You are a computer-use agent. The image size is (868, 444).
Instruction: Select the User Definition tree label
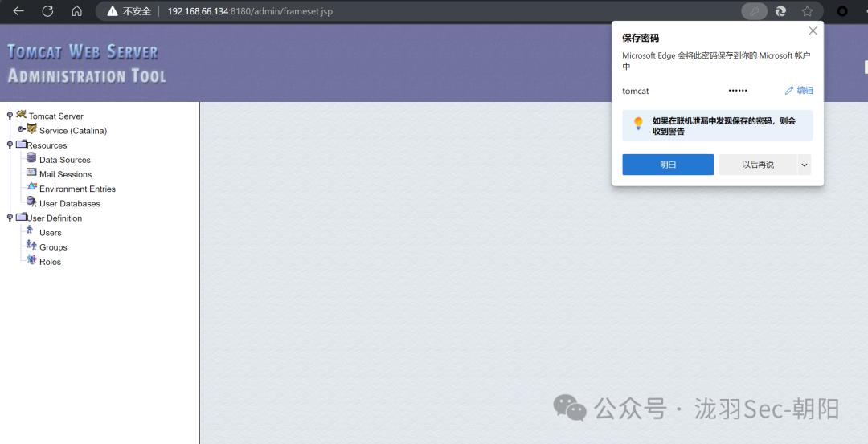point(55,218)
